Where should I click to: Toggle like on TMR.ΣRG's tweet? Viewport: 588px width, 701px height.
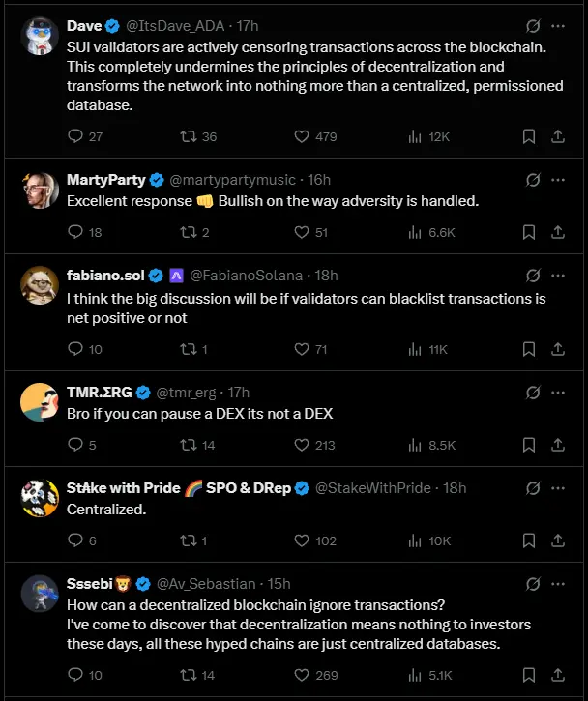(x=301, y=445)
